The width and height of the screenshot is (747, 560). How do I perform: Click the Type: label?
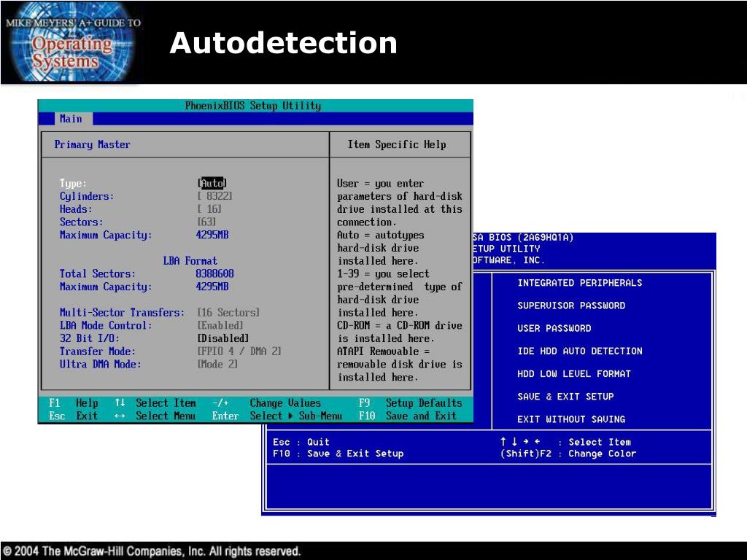point(74,183)
